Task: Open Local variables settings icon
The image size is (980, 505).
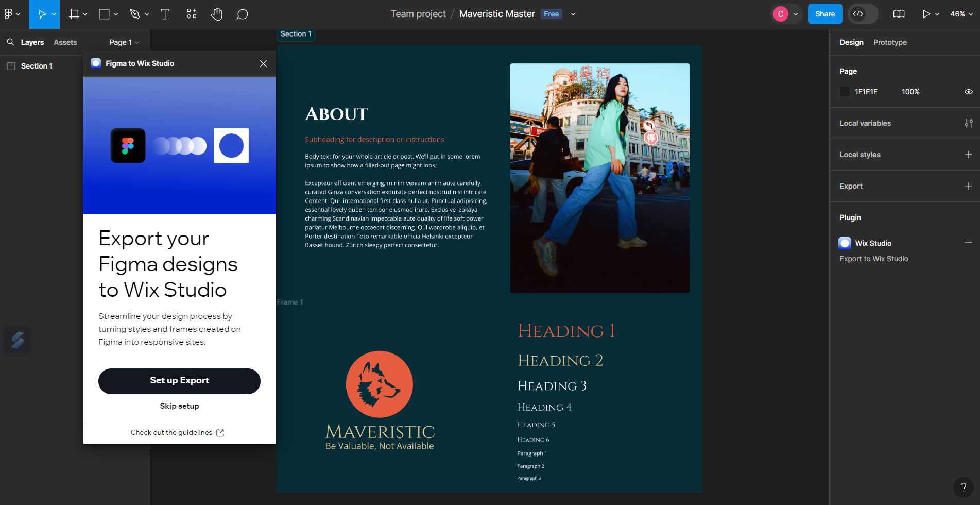Action: (x=969, y=123)
